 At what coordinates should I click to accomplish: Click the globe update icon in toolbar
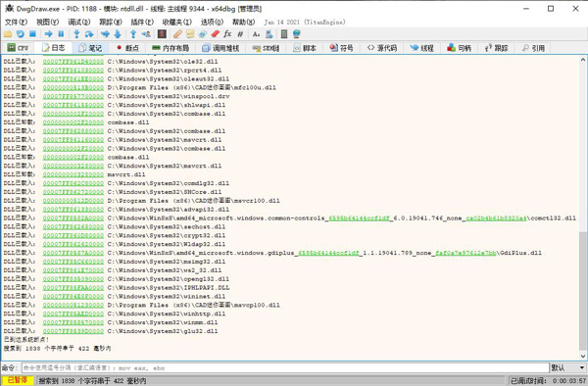tap(296, 34)
